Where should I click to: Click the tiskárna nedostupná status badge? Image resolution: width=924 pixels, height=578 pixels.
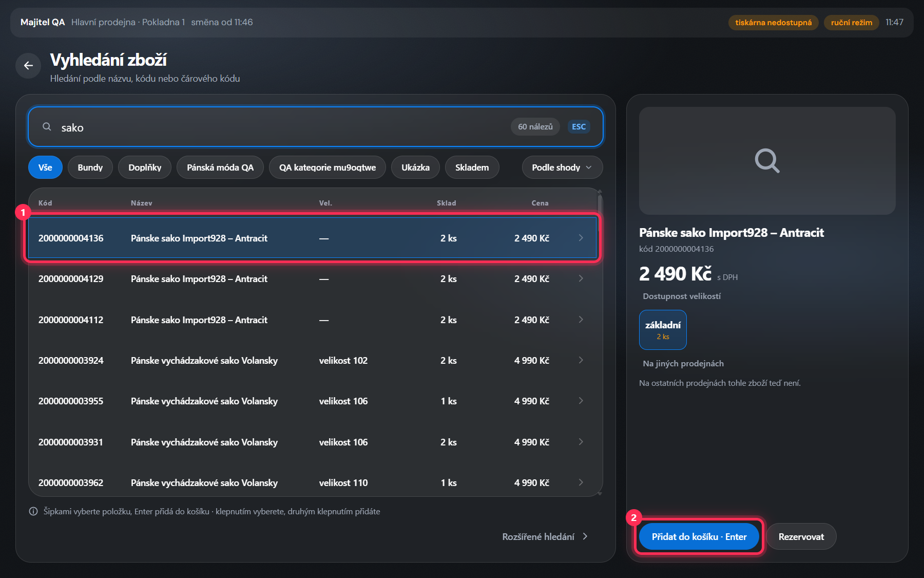773,23
